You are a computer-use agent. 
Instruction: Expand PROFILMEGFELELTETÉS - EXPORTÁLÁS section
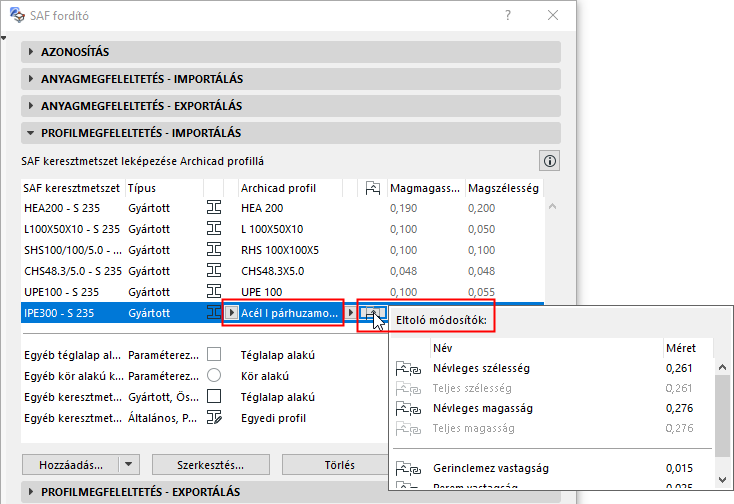[x=291, y=492]
